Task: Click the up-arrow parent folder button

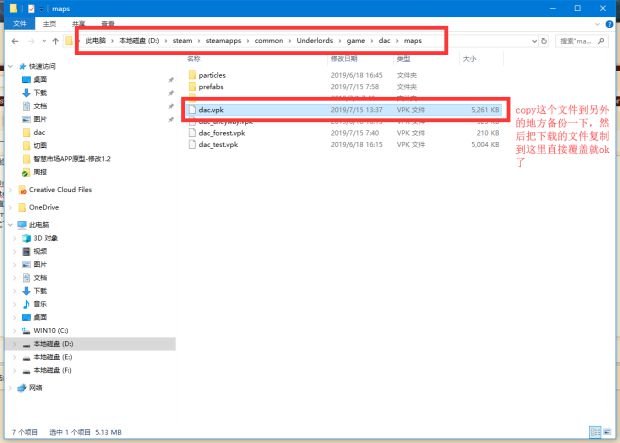Action: tap(53, 41)
